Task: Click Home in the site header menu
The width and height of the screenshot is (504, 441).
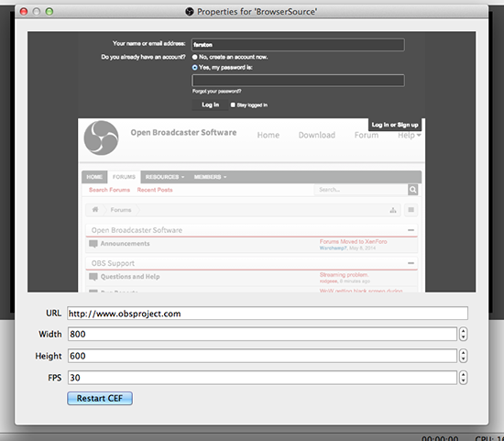Action: point(268,135)
